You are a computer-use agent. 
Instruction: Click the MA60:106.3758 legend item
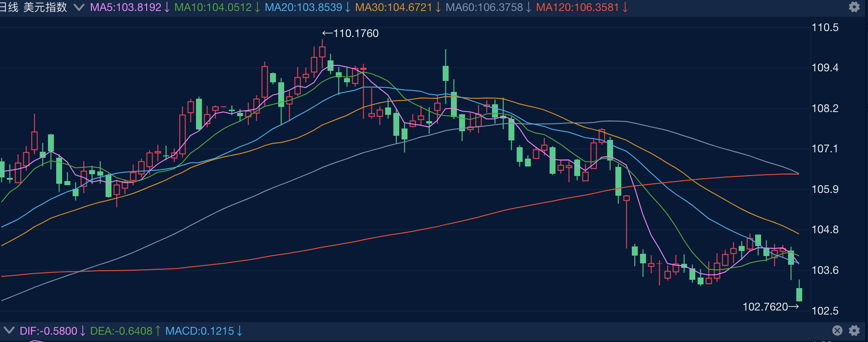pyautogui.click(x=484, y=7)
